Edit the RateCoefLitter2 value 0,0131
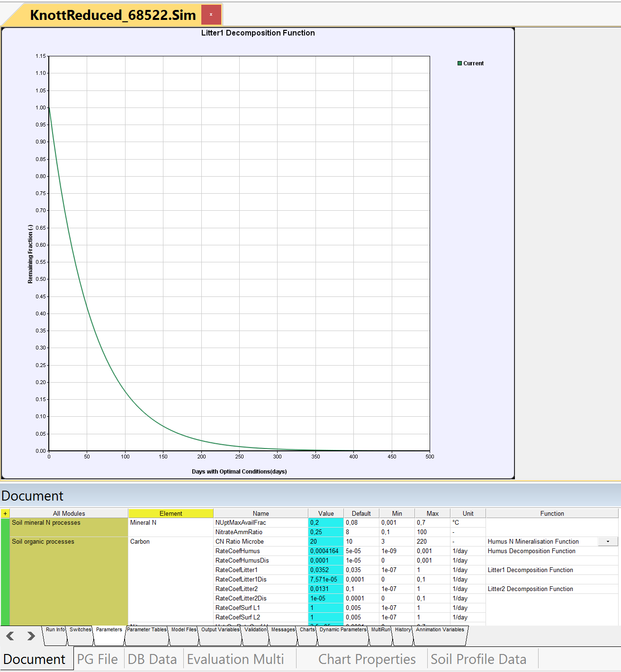Image resolution: width=621 pixels, height=672 pixels. 326,589
